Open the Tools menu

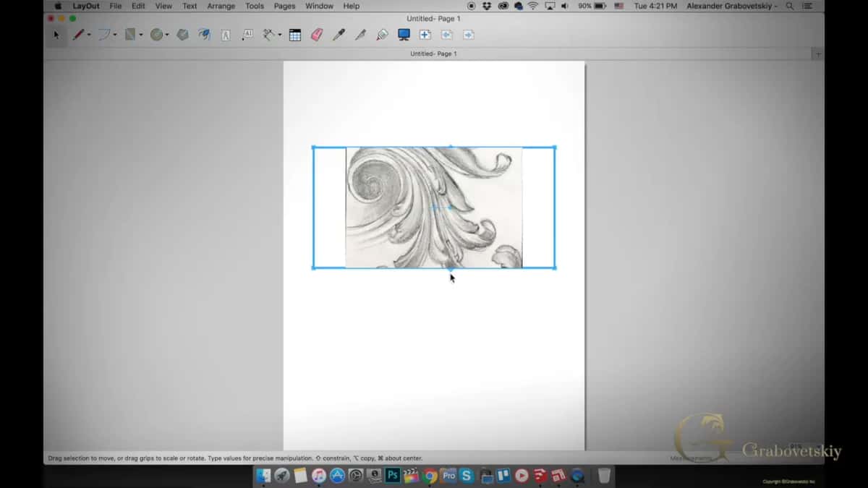255,6
